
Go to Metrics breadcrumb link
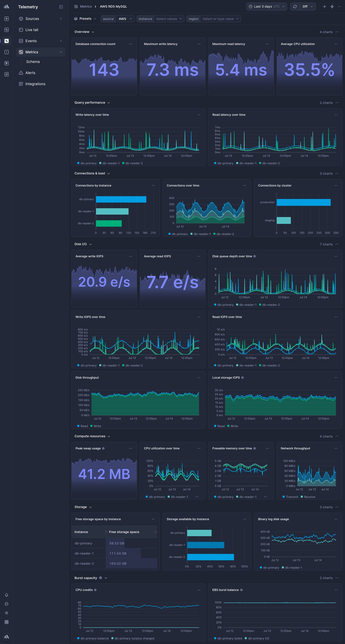click(x=86, y=6)
